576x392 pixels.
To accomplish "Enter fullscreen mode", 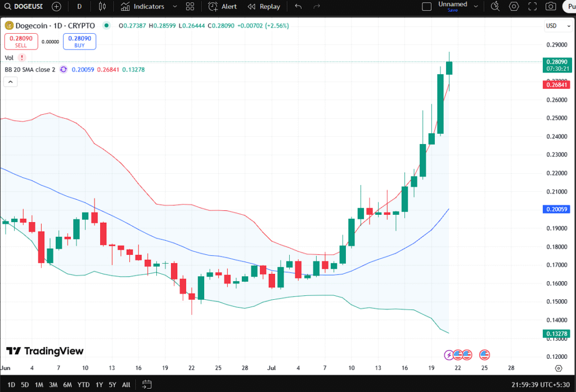I will click(x=532, y=6).
